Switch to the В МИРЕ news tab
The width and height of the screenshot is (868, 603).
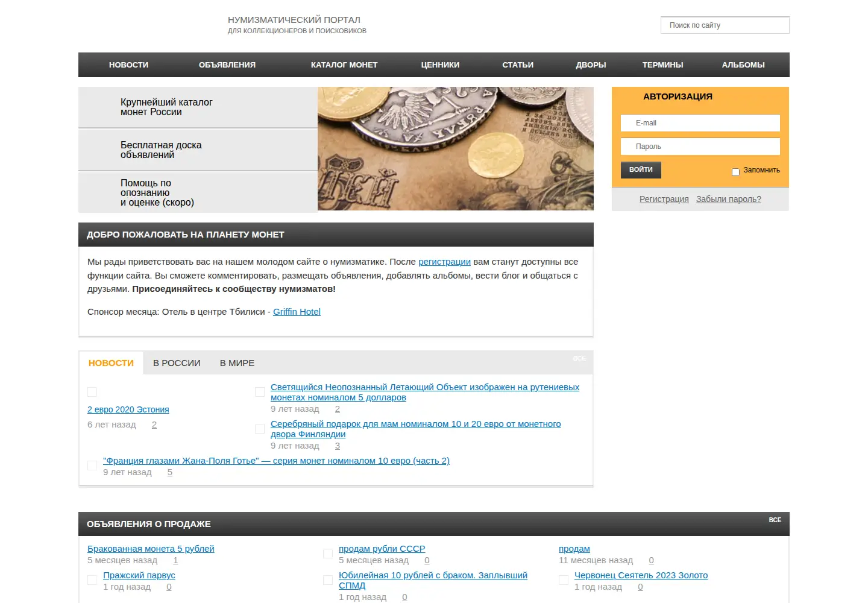pos(237,363)
